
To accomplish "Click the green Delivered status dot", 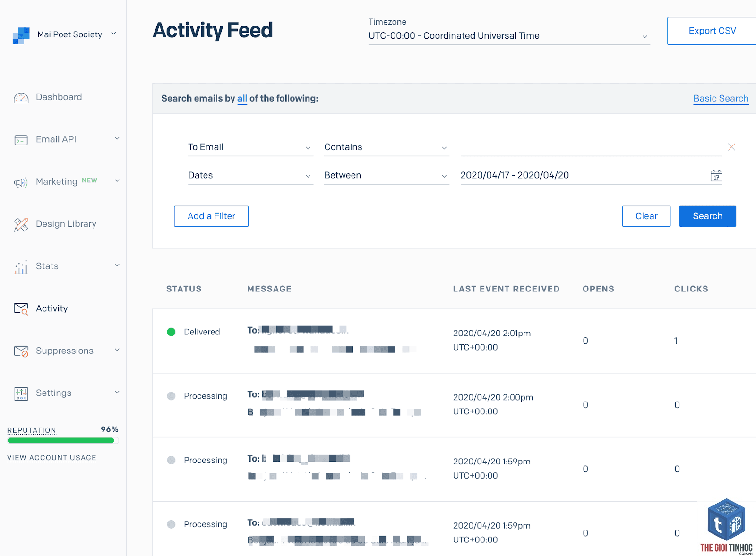I will coord(171,332).
